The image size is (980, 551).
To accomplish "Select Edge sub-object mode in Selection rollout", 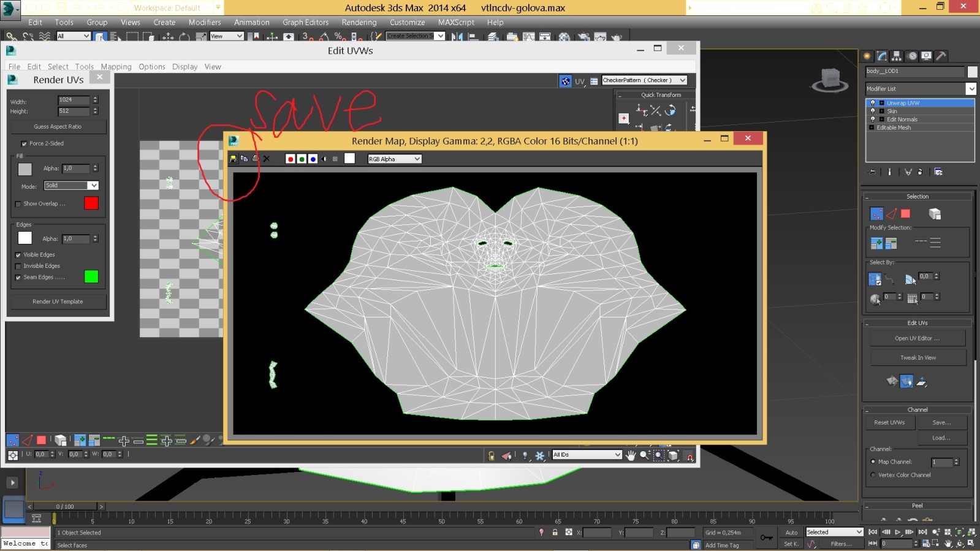I will [891, 214].
